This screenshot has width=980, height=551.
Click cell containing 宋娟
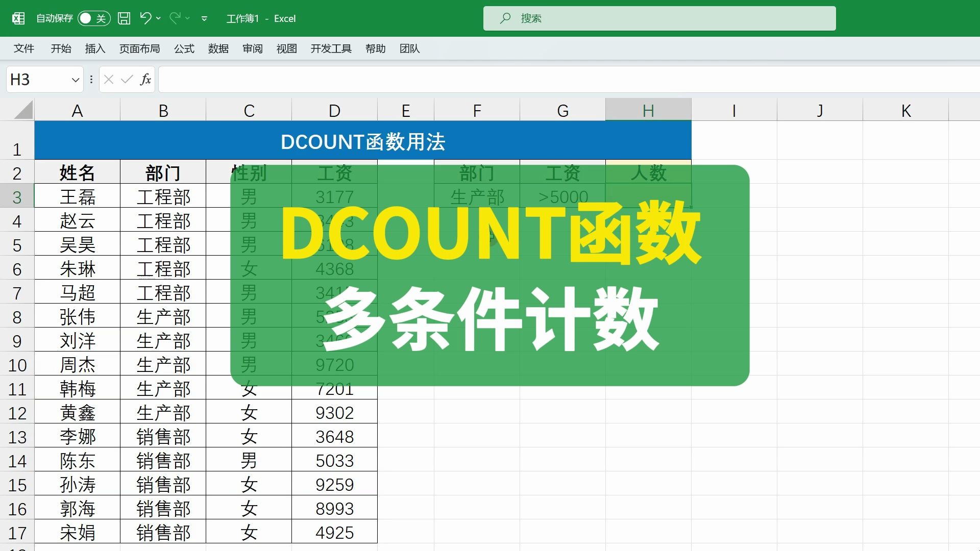coord(77,532)
